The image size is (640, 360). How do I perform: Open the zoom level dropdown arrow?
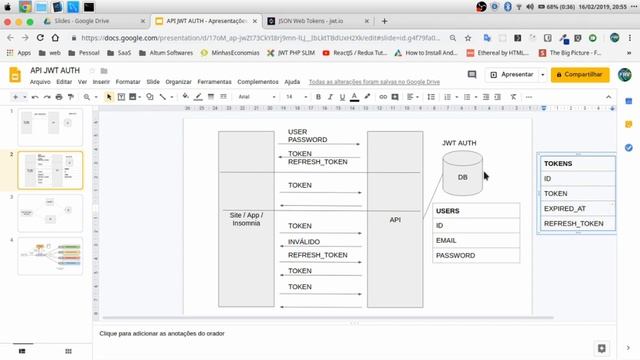point(96,97)
